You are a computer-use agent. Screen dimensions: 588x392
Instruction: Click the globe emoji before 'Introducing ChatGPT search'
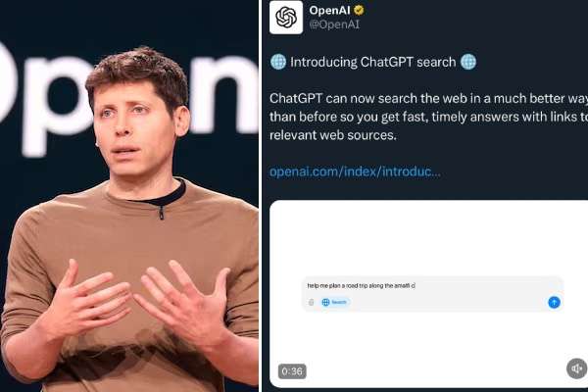[278, 62]
